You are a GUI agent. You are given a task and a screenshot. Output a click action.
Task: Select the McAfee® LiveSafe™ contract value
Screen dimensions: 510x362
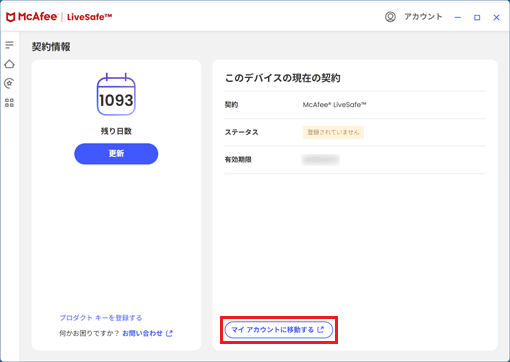click(x=334, y=105)
